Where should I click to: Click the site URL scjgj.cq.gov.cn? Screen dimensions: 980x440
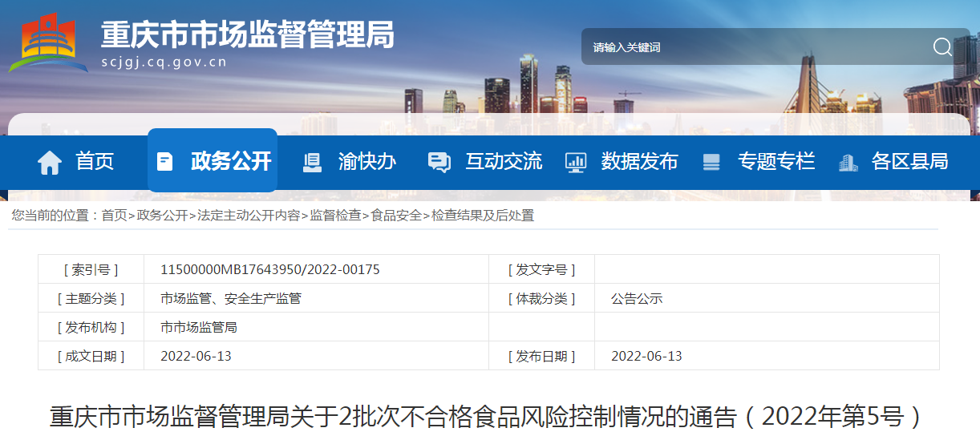click(x=164, y=63)
